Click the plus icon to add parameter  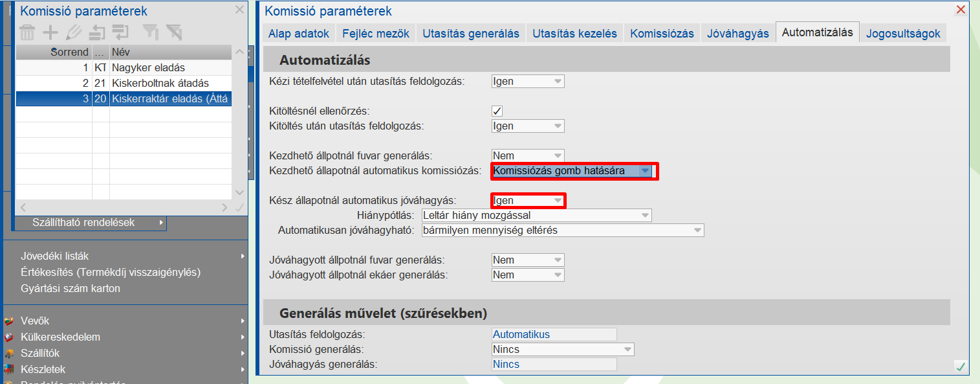pos(50,32)
